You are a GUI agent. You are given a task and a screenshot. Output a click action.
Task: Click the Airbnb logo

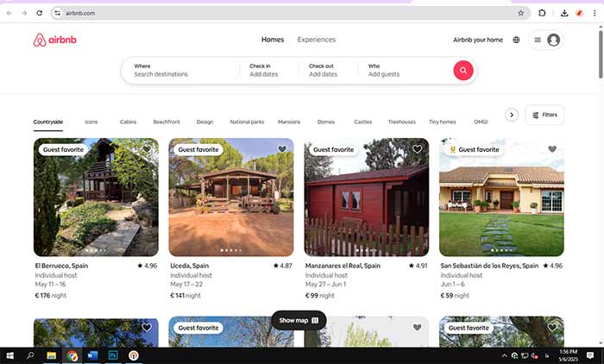pos(54,40)
